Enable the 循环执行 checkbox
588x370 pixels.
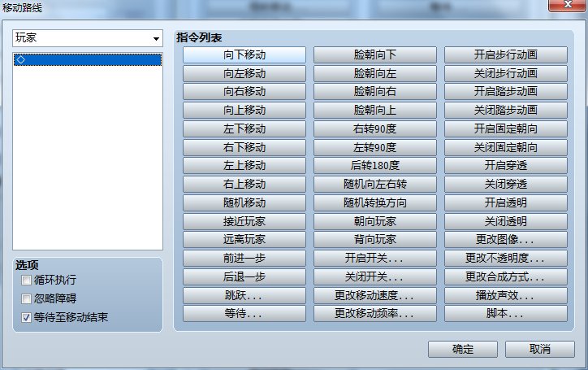[26, 281]
